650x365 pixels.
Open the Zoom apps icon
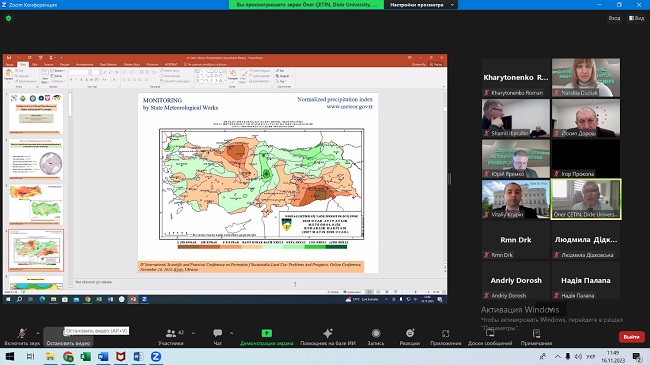(x=446, y=333)
